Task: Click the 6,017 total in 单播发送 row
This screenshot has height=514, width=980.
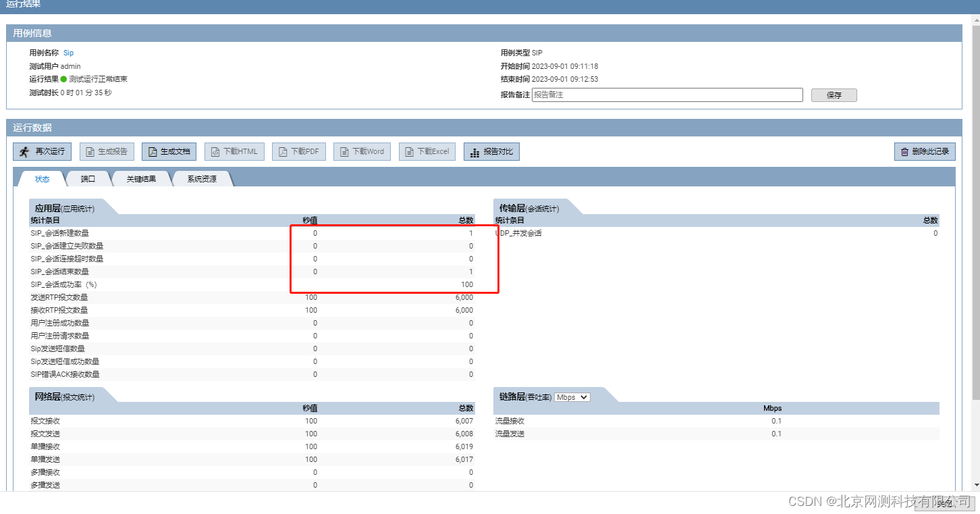Action: pos(464,459)
